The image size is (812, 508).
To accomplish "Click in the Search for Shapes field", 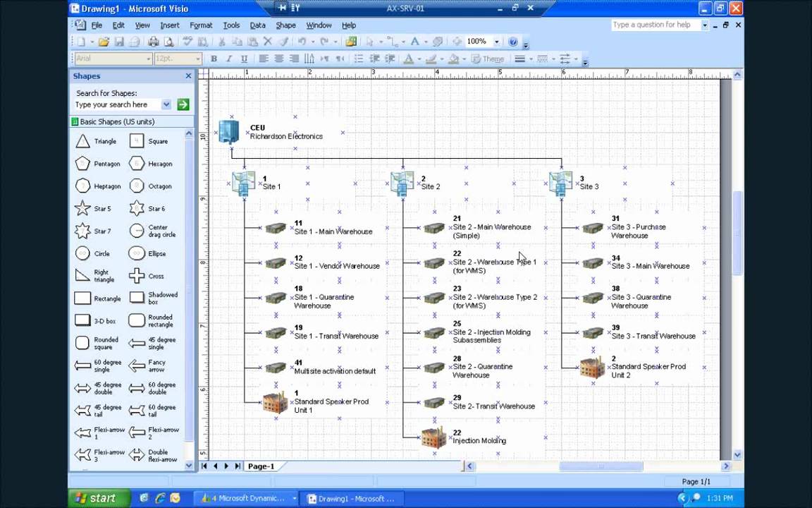I will pyautogui.click(x=117, y=104).
